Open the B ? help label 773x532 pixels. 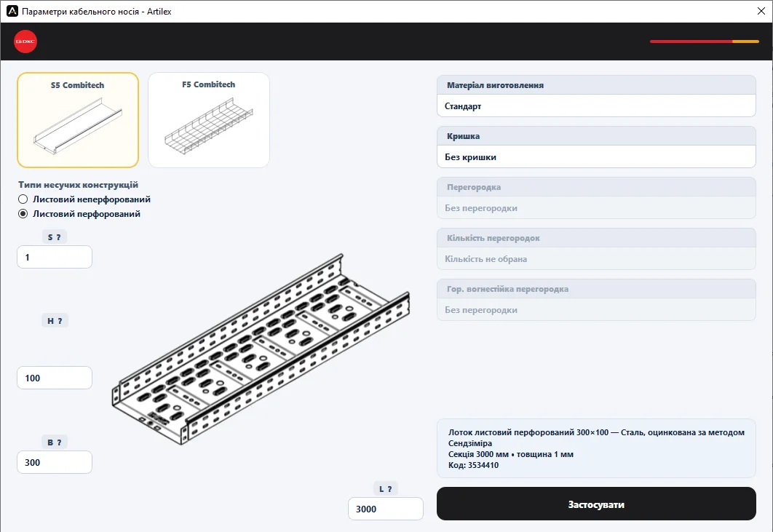[x=55, y=442]
